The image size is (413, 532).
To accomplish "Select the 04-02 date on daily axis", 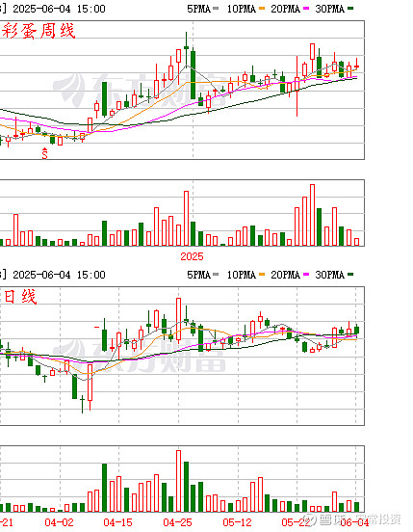I will 59,522.
